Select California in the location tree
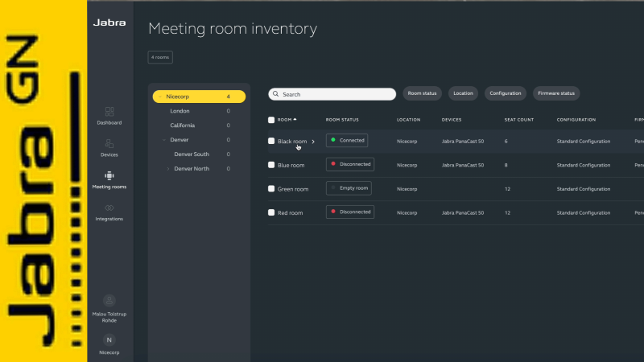The image size is (644, 362). [x=182, y=125]
